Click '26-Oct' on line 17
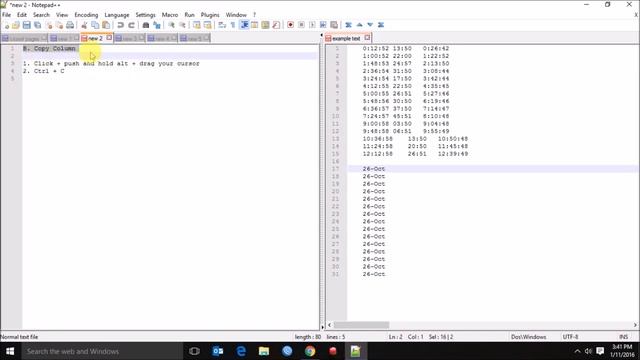Screen dimensions: 640x360 click(373, 169)
